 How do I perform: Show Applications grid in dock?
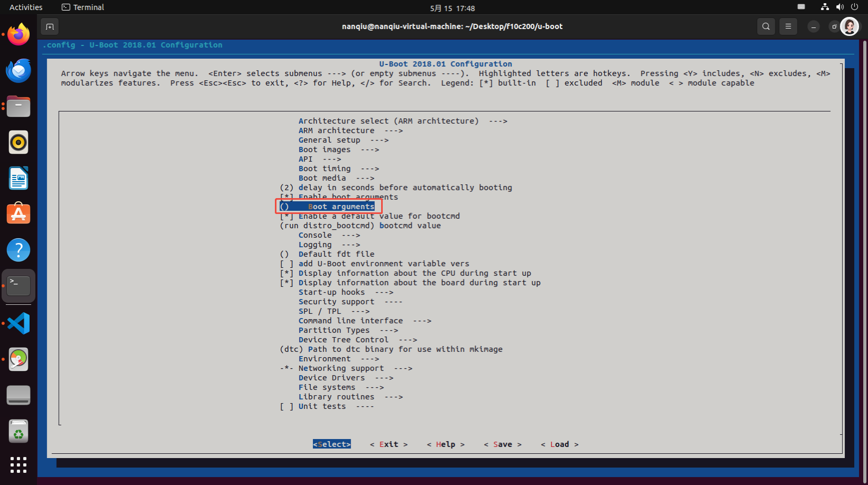click(x=19, y=465)
